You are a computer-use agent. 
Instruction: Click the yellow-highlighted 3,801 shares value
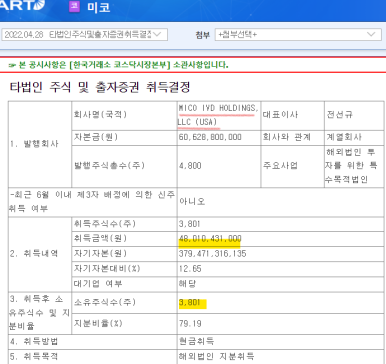click(190, 303)
